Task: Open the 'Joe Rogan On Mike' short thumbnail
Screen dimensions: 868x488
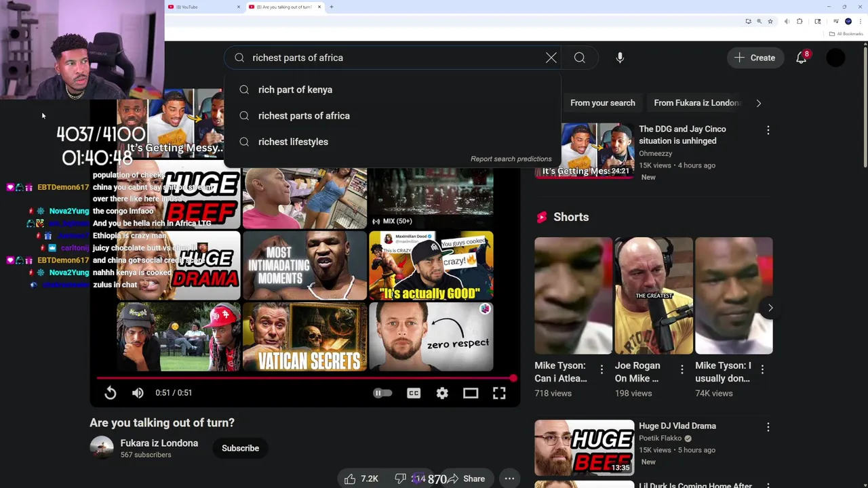Action: (654, 296)
